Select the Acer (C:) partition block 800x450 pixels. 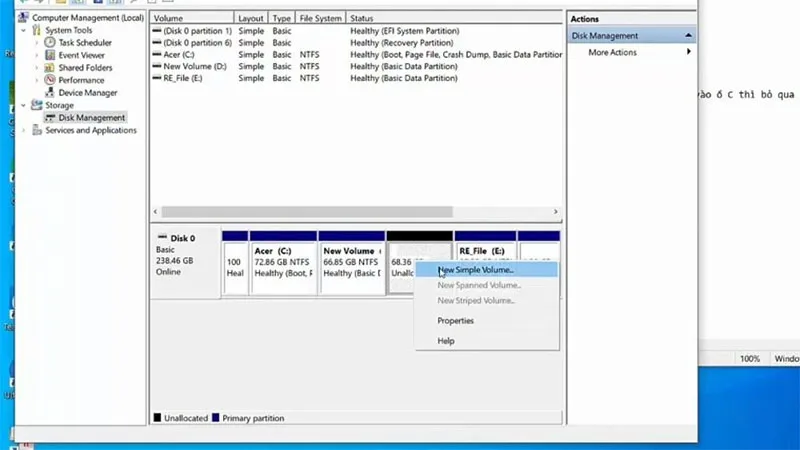[x=283, y=263]
